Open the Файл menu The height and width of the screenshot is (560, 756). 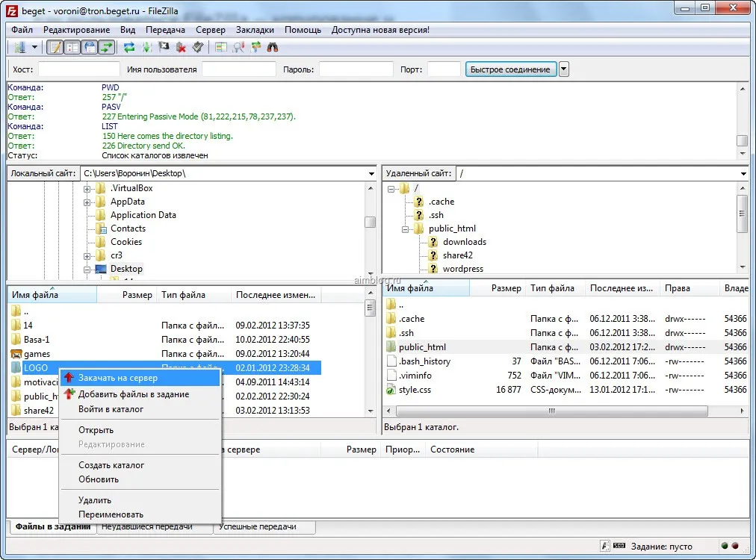(22, 30)
